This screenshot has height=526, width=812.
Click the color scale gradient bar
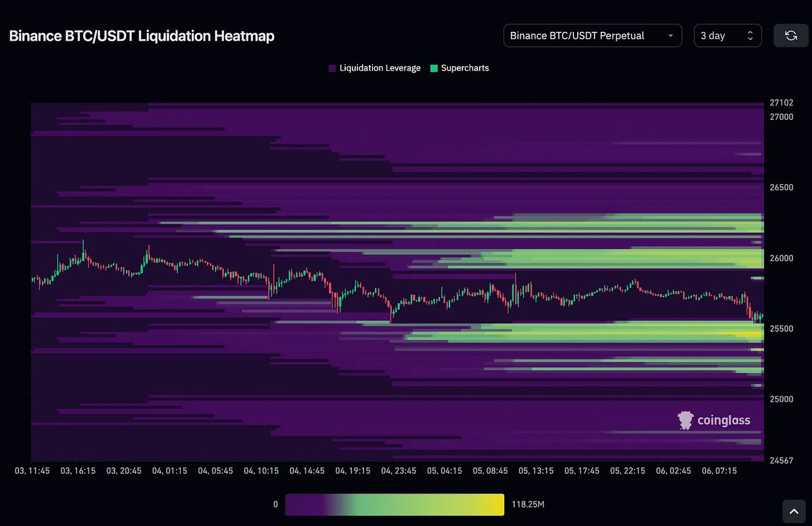tap(394, 504)
